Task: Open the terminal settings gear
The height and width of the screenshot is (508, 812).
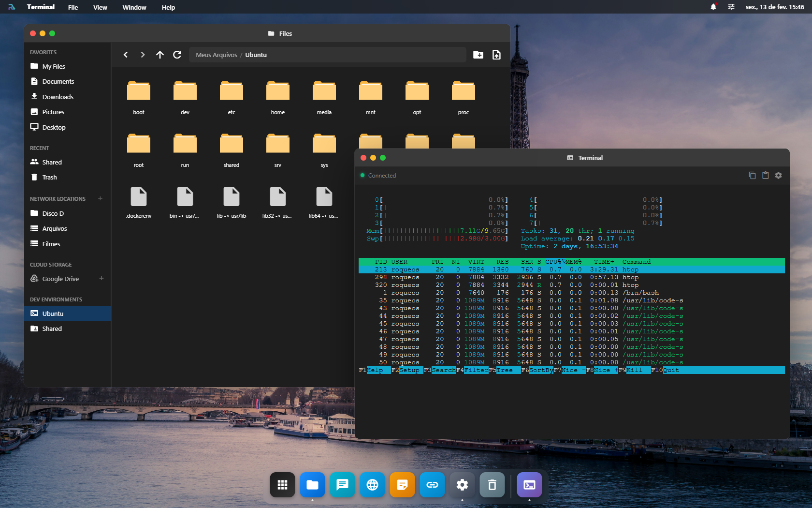Action: (x=778, y=175)
